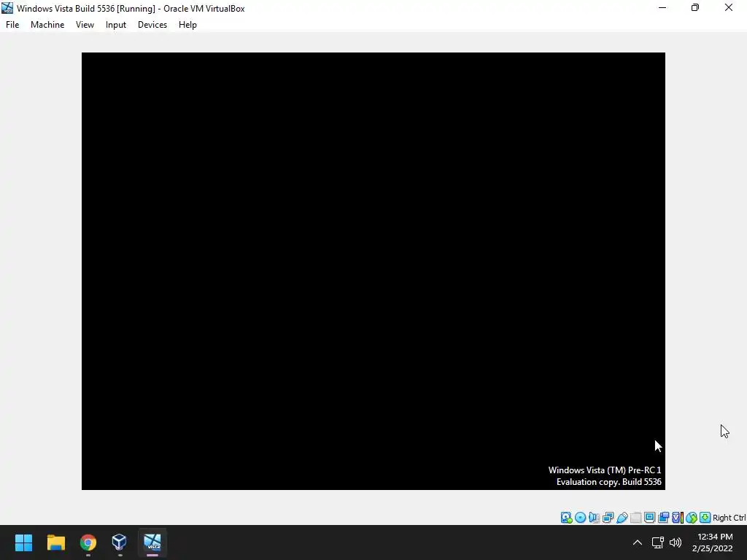
Task: Click the grayed shared folders status icon
Action: (635, 518)
